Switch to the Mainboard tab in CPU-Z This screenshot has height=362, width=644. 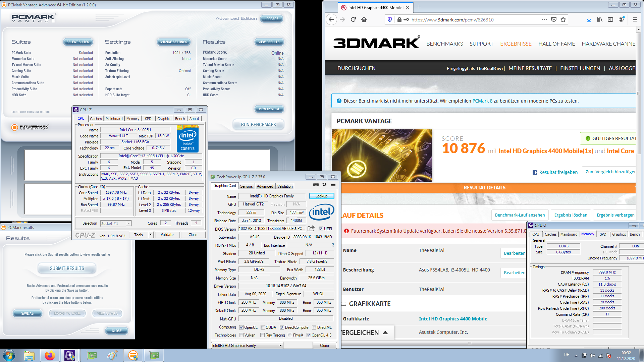click(114, 119)
